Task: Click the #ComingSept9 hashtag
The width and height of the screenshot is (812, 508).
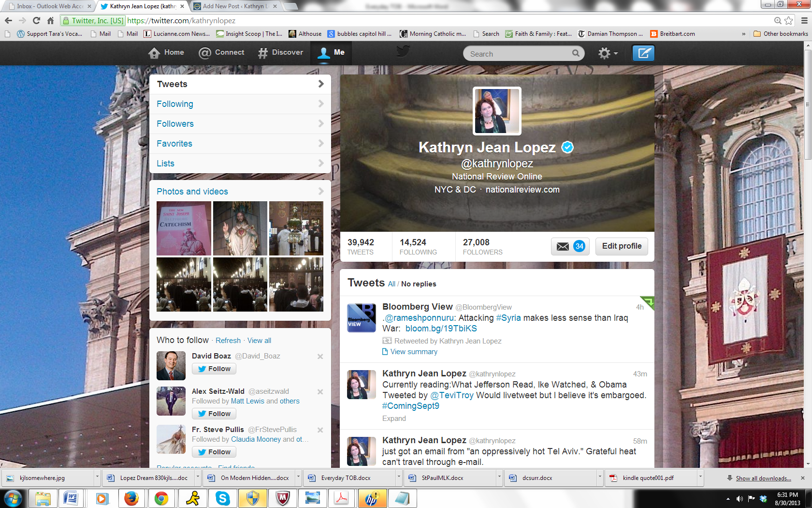Action: coord(411,406)
